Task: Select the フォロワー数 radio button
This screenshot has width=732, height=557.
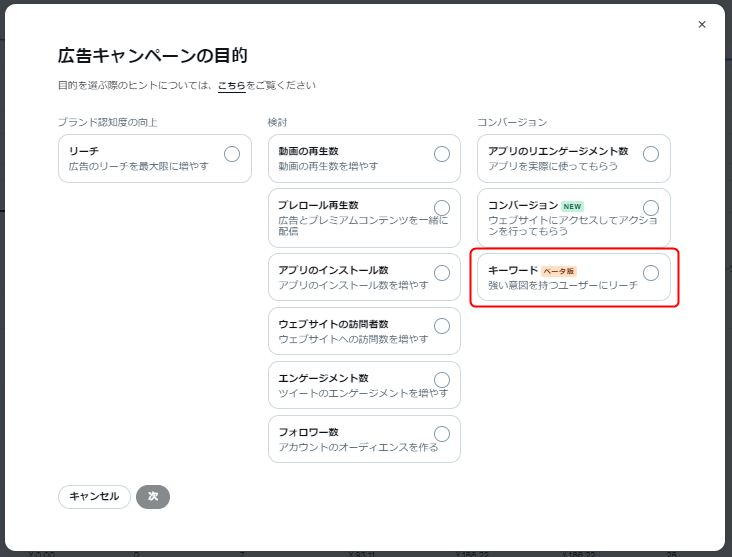Action: pos(442,434)
